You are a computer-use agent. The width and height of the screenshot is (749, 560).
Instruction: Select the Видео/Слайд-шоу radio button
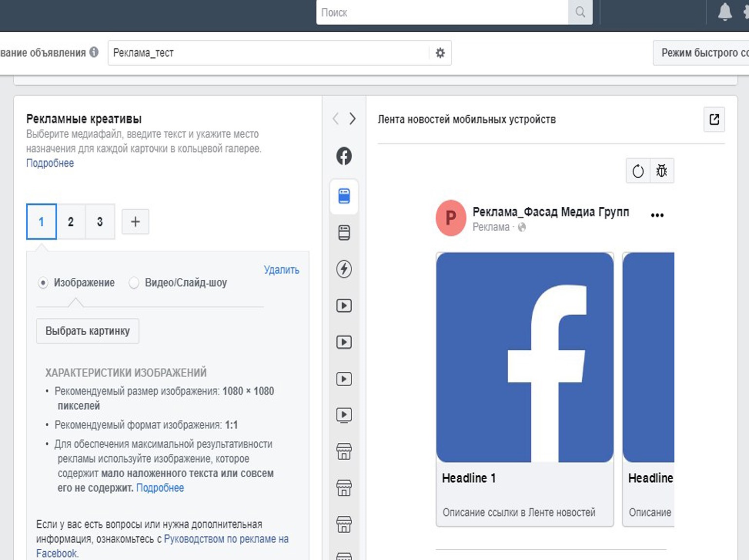(134, 283)
